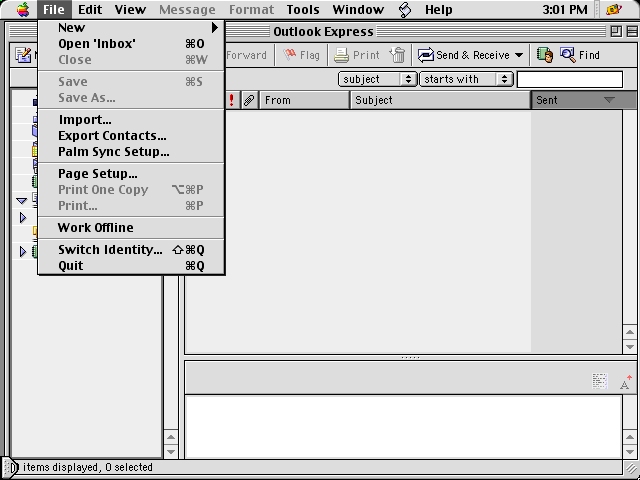Collapse the downward disclosure triangle in folder list
The image size is (640, 480).
coord(22,200)
